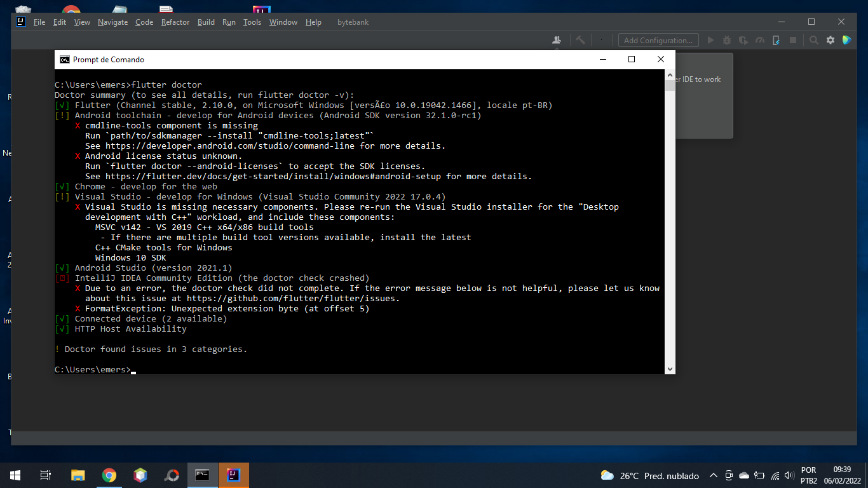Click the battery power tray icon
Screen dimensions: 868x488
[759, 475]
